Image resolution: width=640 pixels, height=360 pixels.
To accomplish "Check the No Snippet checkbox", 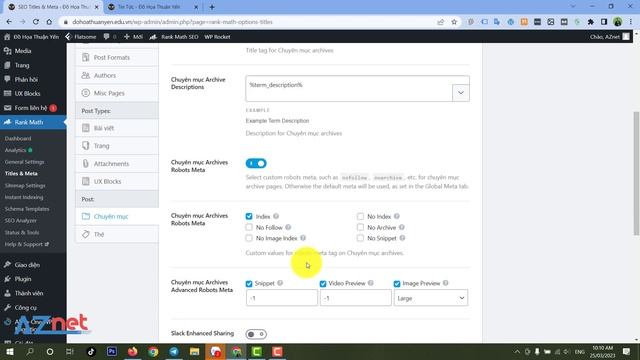I will click(360, 238).
